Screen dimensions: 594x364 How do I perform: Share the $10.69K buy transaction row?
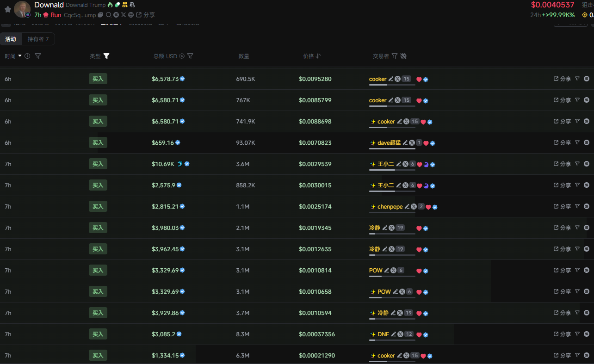[x=562, y=164]
